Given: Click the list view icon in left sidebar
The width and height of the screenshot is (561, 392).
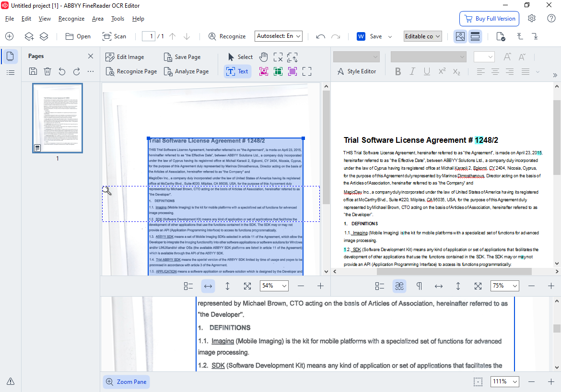Looking at the screenshot, I should [x=11, y=73].
